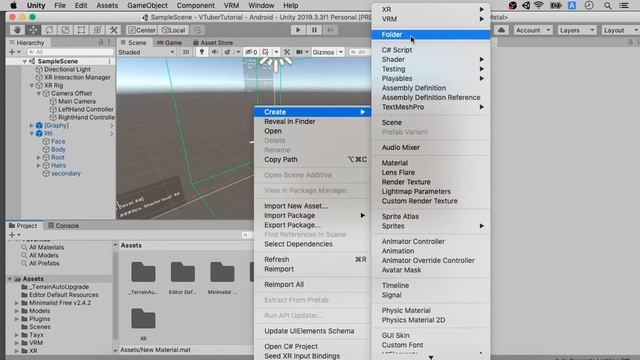
Task: Expand the Hairs object in Hierarchy
Action: [x=39, y=165]
